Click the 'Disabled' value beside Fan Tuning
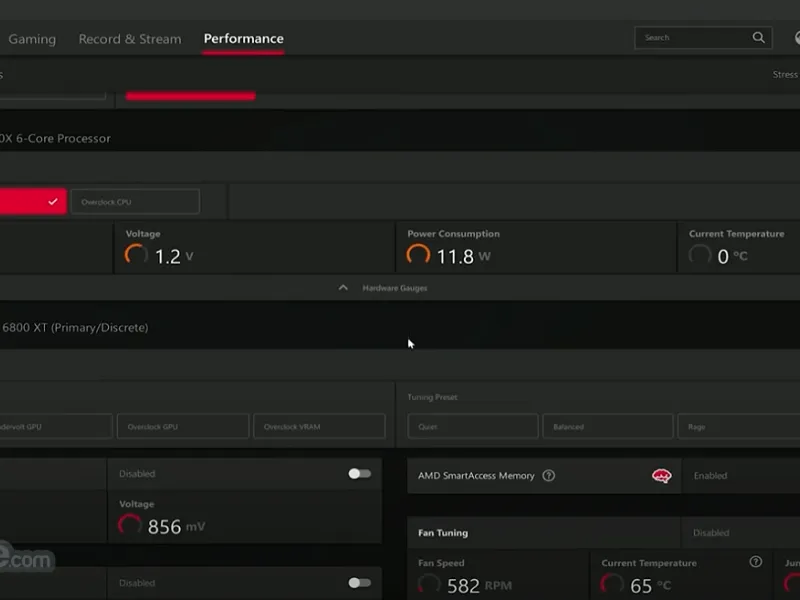This screenshot has width=800, height=600. tap(711, 533)
